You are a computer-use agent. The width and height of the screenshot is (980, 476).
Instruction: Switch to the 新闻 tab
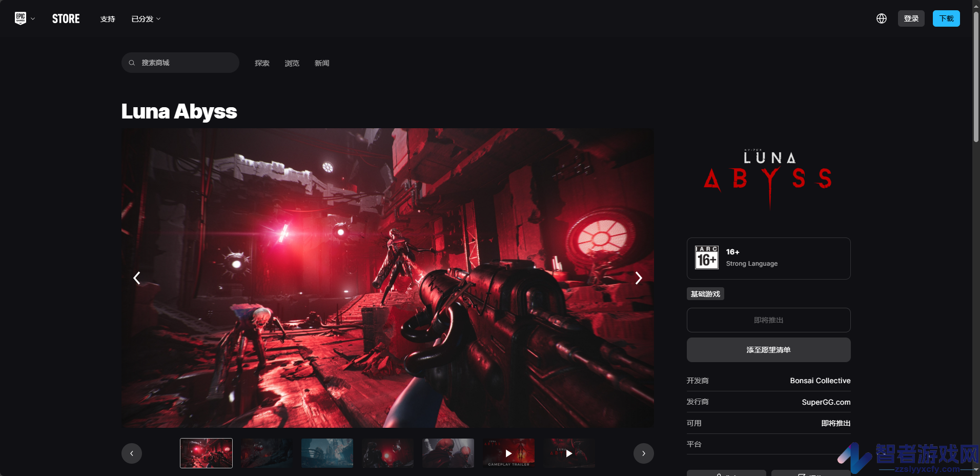(x=322, y=63)
